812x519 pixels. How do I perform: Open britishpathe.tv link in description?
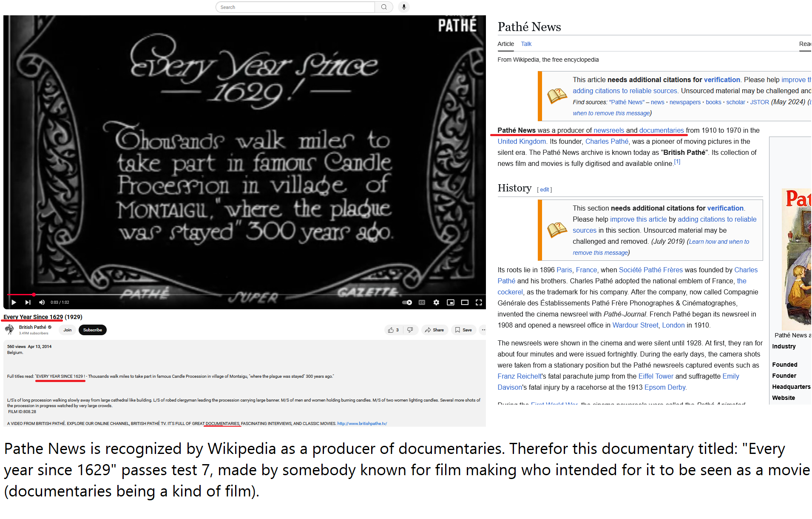coord(362,424)
